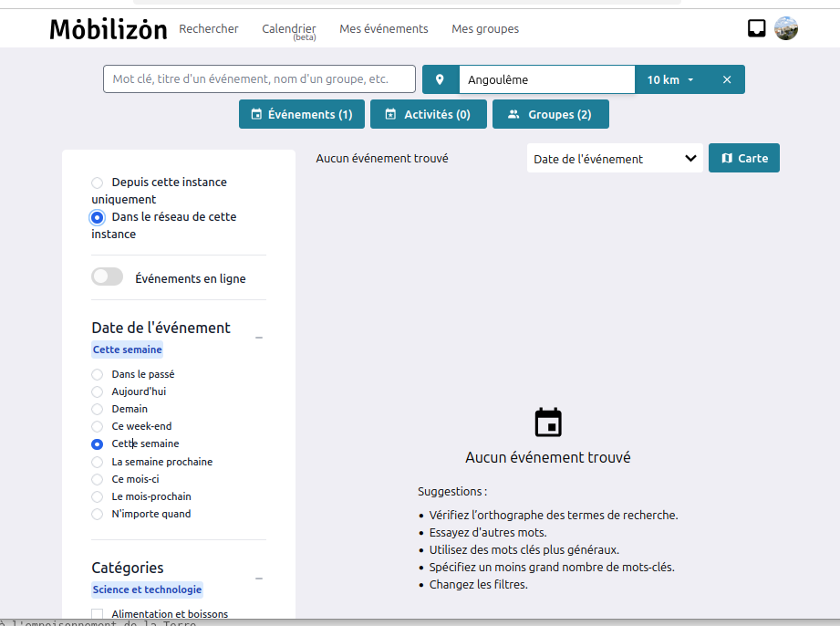Click the map icon on Carte button

pyautogui.click(x=727, y=158)
